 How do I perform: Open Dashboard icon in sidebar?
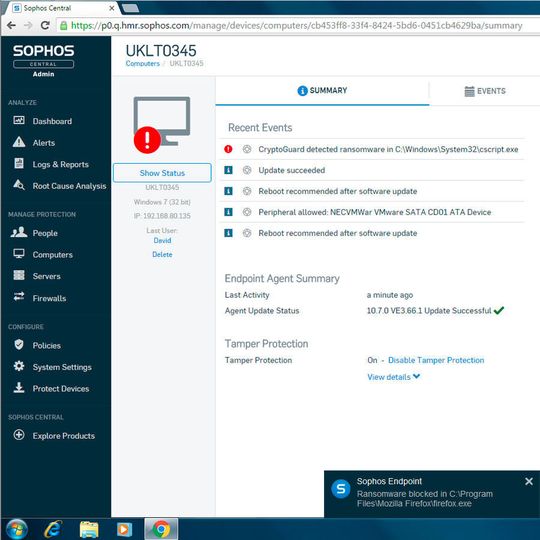click(x=19, y=121)
